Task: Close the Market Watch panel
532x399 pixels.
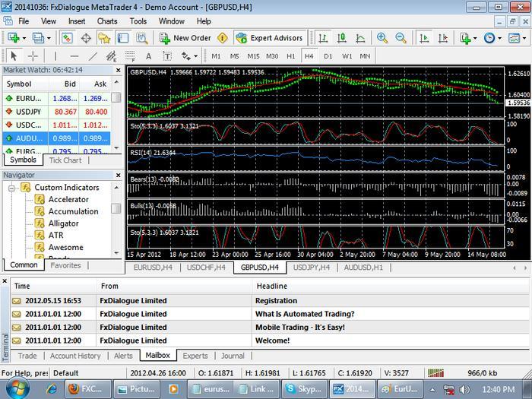Action: 118,70
